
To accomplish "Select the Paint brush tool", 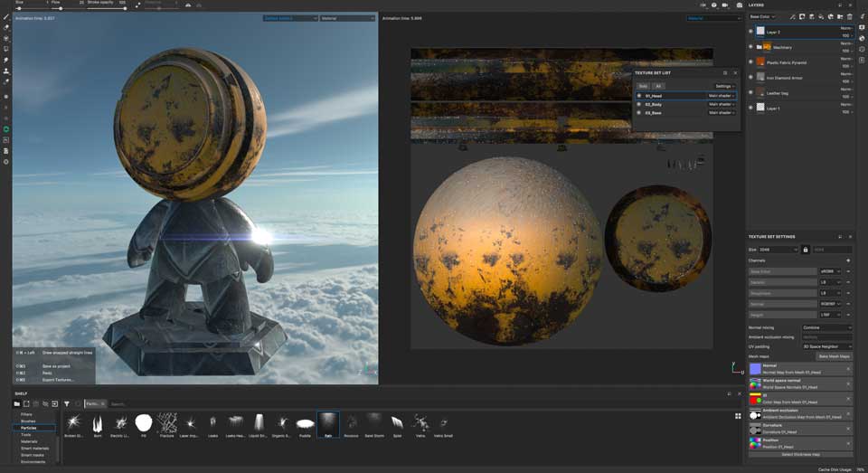I will tap(6, 17).
